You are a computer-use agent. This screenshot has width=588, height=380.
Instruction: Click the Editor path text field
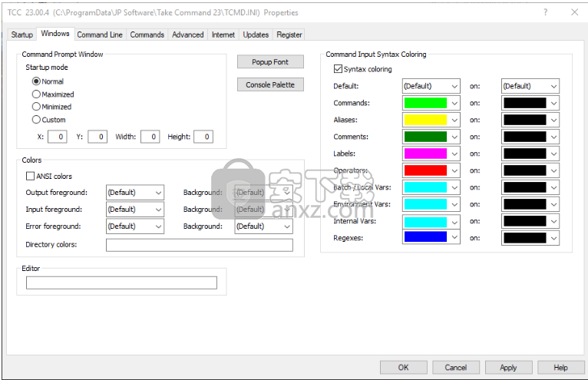coord(121,283)
